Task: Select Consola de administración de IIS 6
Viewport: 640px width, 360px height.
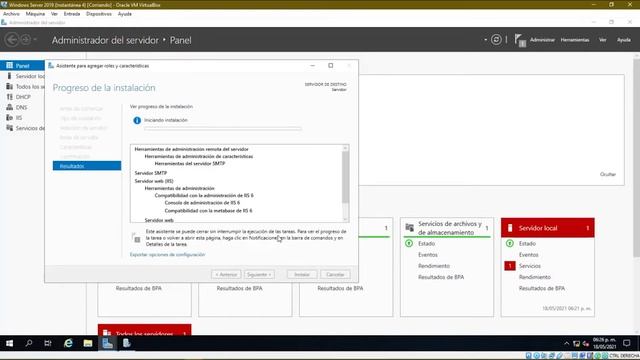Action: (202, 203)
